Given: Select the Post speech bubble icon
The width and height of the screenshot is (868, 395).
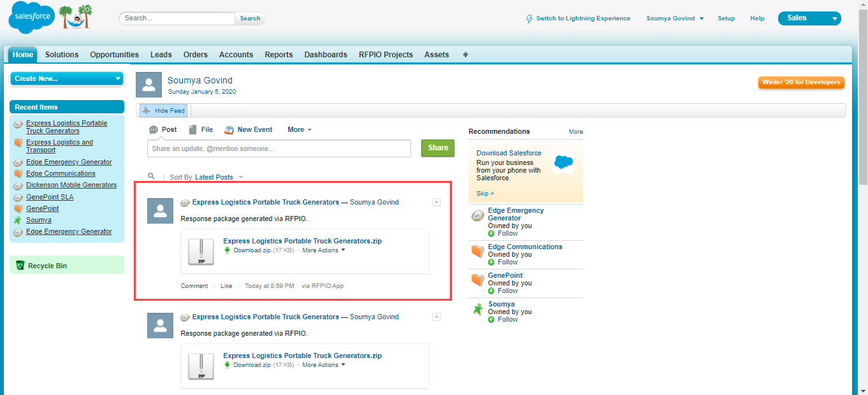Looking at the screenshot, I should 154,130.
